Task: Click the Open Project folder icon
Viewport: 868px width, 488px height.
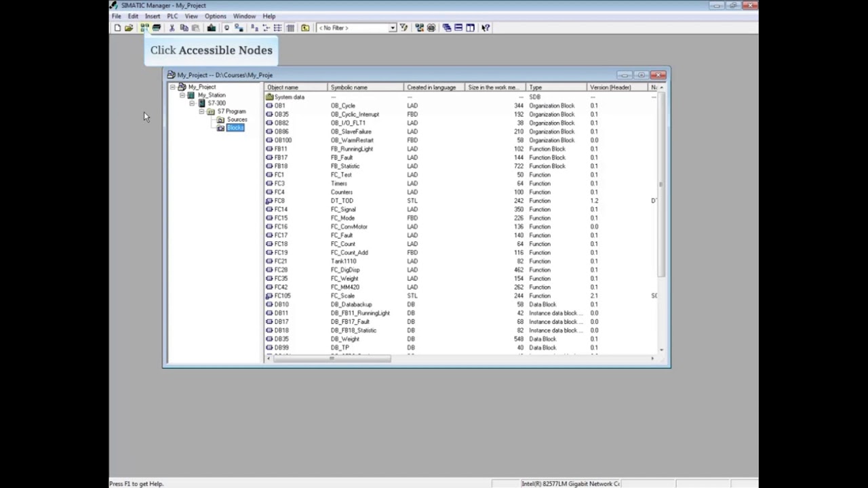Action: point(129,28)
